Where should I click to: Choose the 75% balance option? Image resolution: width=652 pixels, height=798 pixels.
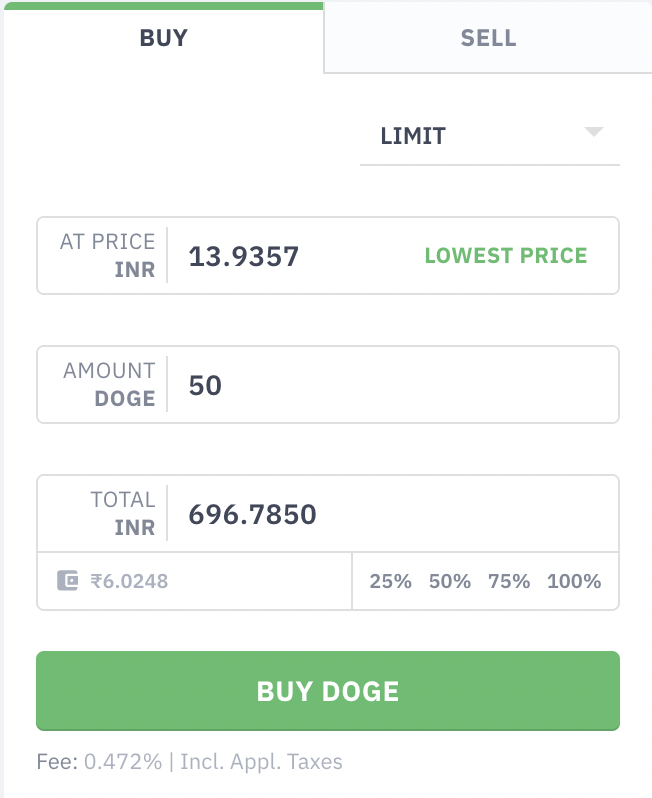pyautogui.click(x=509, y=581)
